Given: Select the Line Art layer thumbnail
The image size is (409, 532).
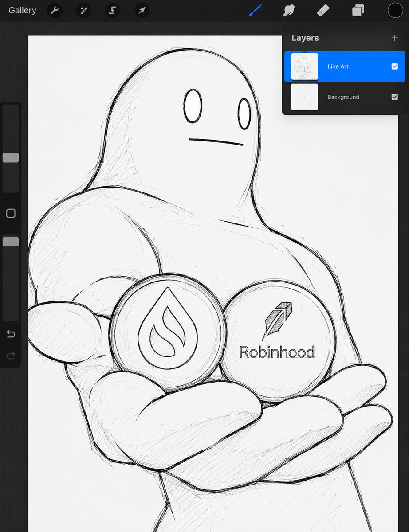Looking at the screenshot, I should click(x=304, y=66).
